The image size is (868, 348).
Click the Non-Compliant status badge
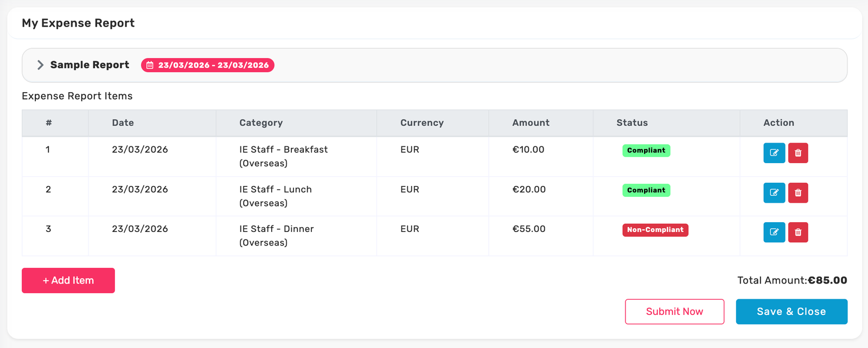pyautogui.click(x=655, y=230)
